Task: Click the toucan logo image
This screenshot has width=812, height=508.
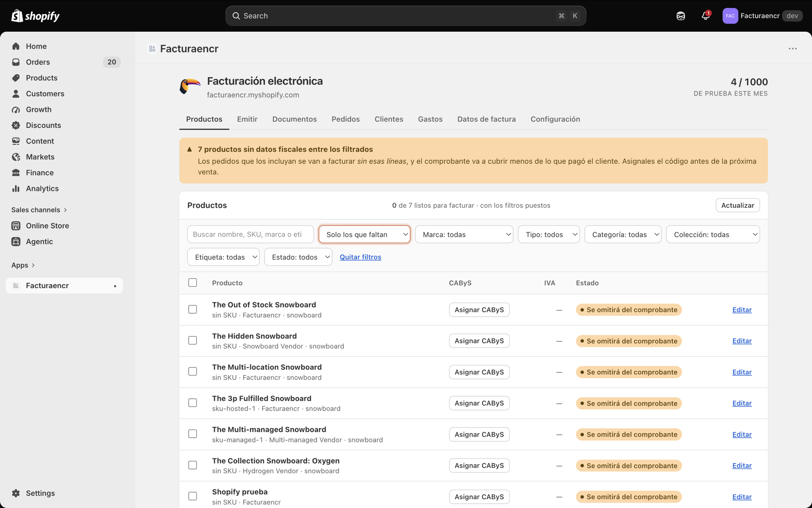Action: click(190, 86)
